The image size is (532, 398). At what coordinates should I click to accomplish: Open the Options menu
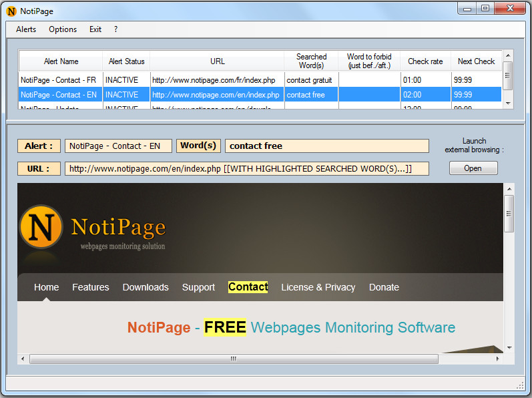[63, 29]
